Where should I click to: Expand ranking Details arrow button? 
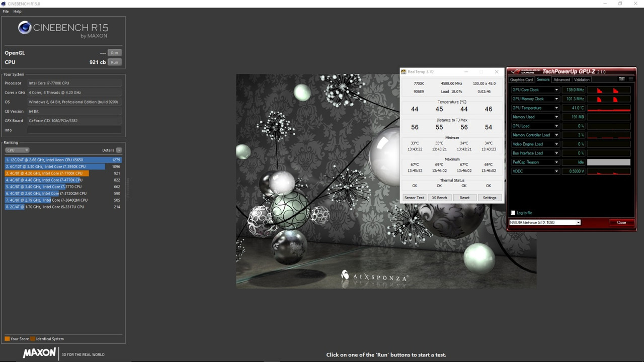click(x=119, y=150)
